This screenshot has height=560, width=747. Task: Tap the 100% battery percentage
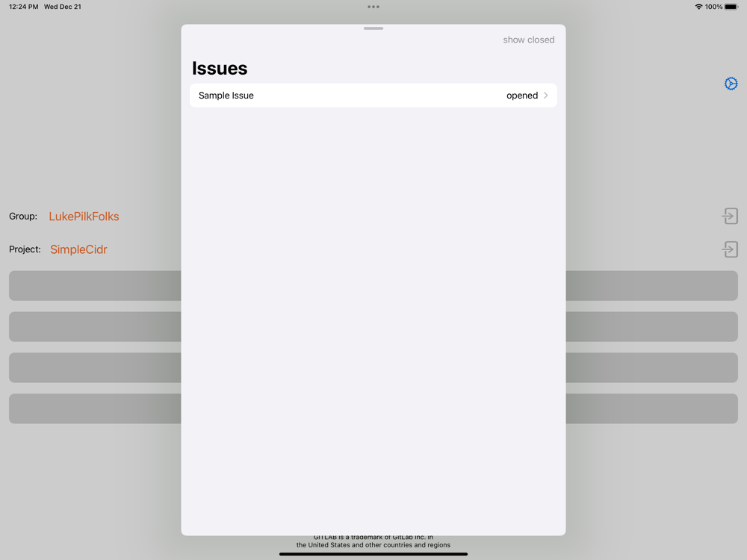713,7
